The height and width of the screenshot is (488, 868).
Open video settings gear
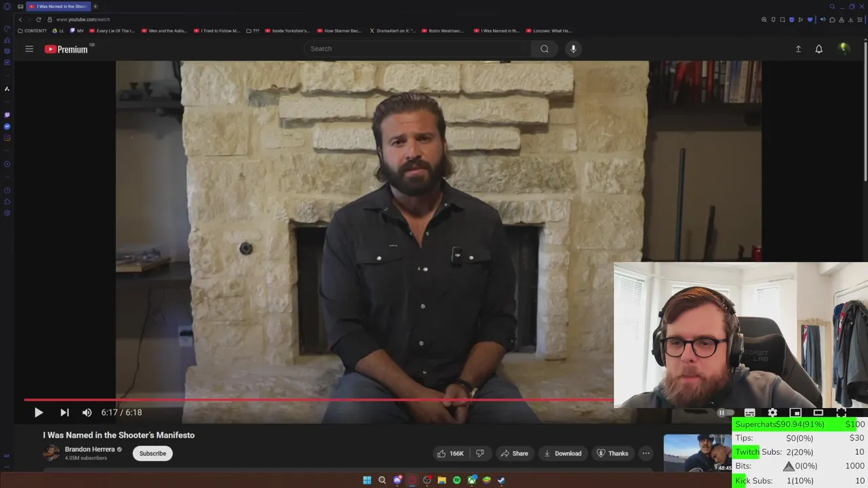pos(772,412)
